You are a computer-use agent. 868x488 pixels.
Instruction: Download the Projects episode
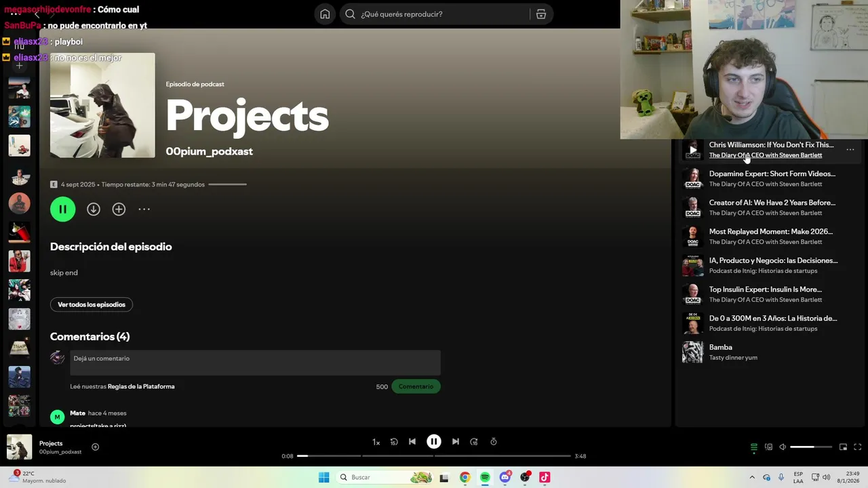pos(94,209)
